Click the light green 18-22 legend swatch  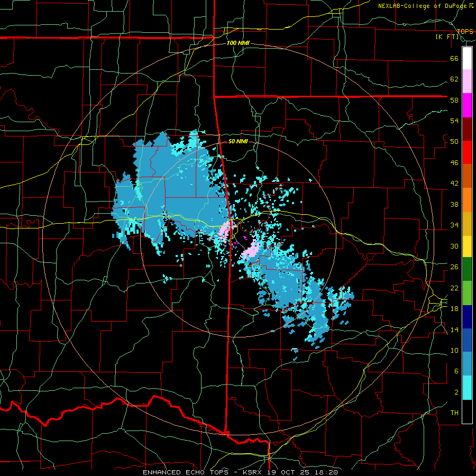click(467, 293)
